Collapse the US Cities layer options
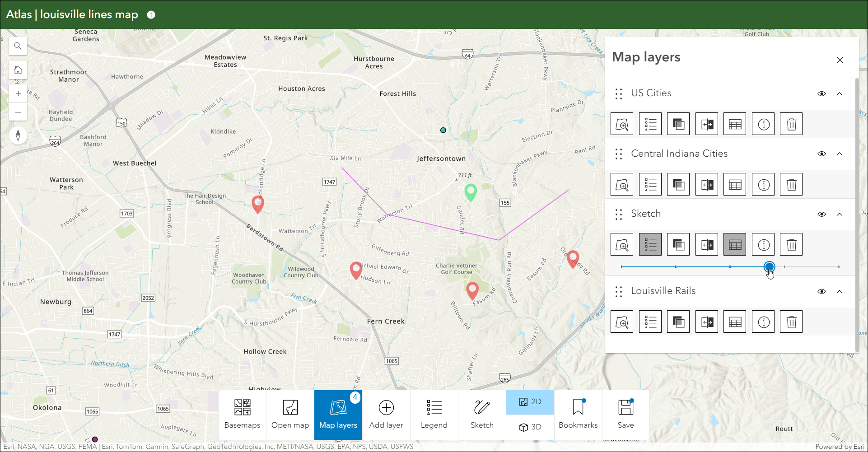This screenshot has width=868, height=452. (x=840, y=94)
